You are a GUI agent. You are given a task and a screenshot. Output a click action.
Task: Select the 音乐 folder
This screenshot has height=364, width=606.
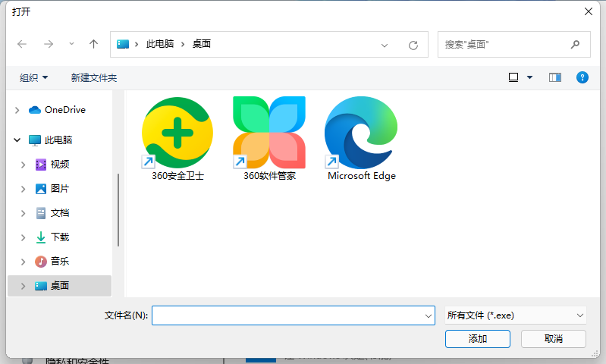tap(52, 262)
